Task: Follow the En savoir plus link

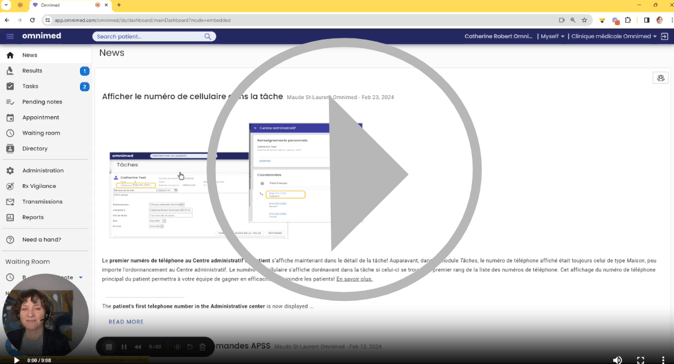Action: (x=354, y=279)
